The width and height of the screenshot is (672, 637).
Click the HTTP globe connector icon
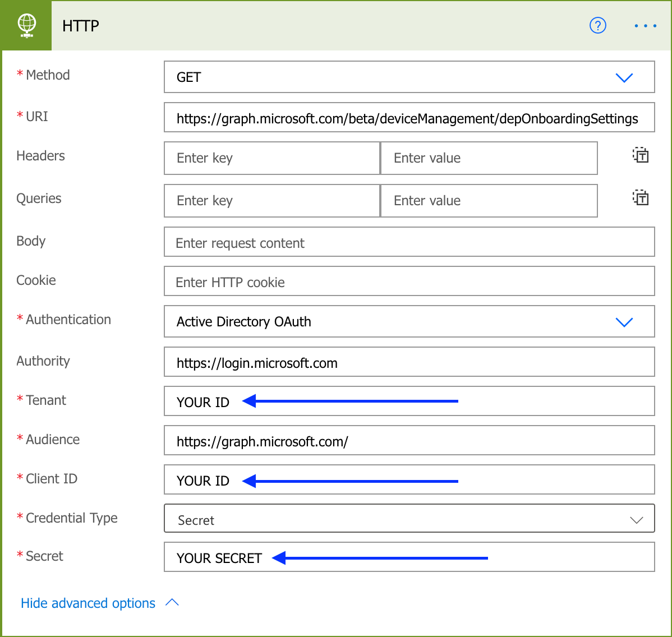(x=26, y=26)
